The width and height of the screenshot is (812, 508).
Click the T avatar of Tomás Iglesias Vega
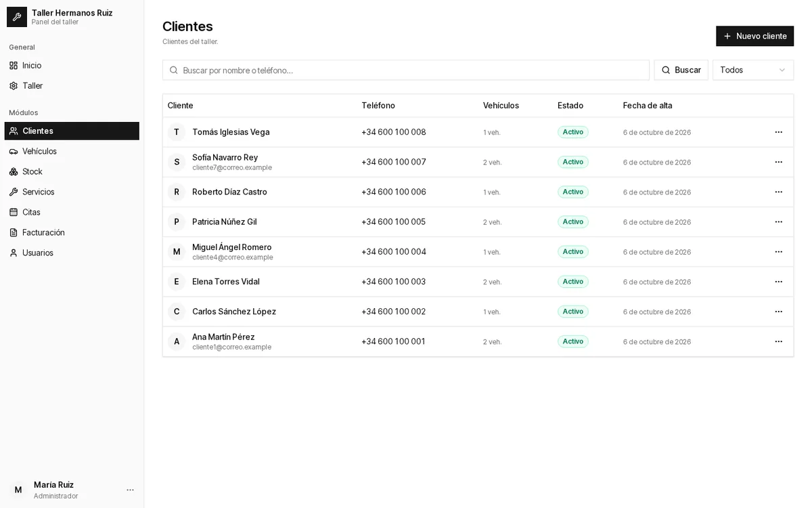pyautogui.click(x=177, y=132)
